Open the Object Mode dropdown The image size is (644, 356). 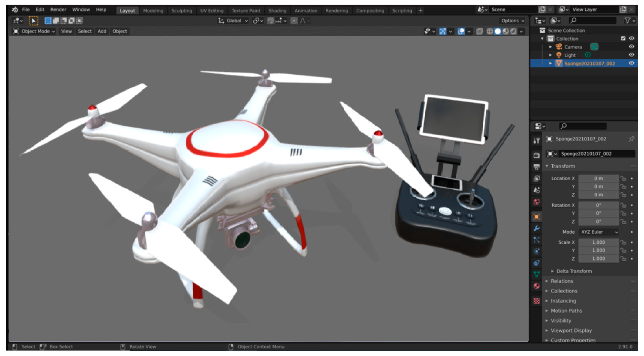[34, 31]
